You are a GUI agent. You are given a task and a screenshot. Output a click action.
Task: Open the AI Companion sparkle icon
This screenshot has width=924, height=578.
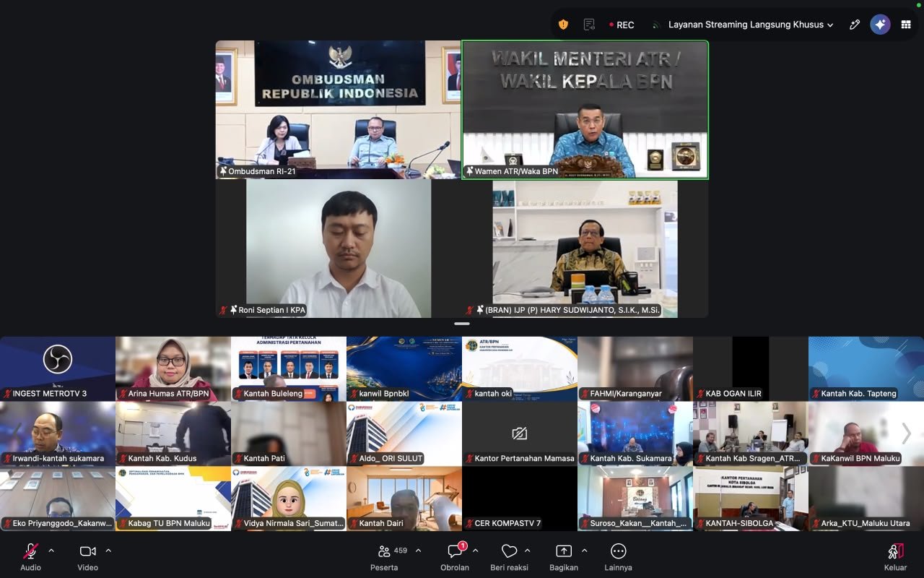880,25
